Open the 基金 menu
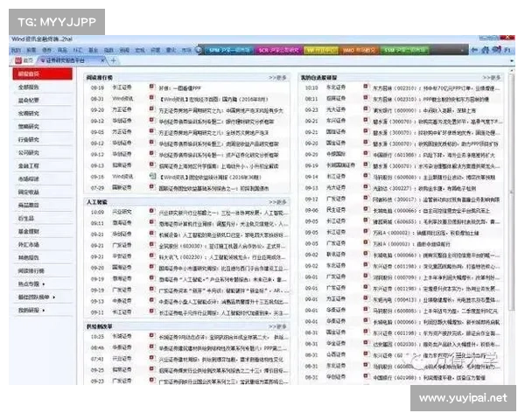525x420 pixels. tap(93, 50)
